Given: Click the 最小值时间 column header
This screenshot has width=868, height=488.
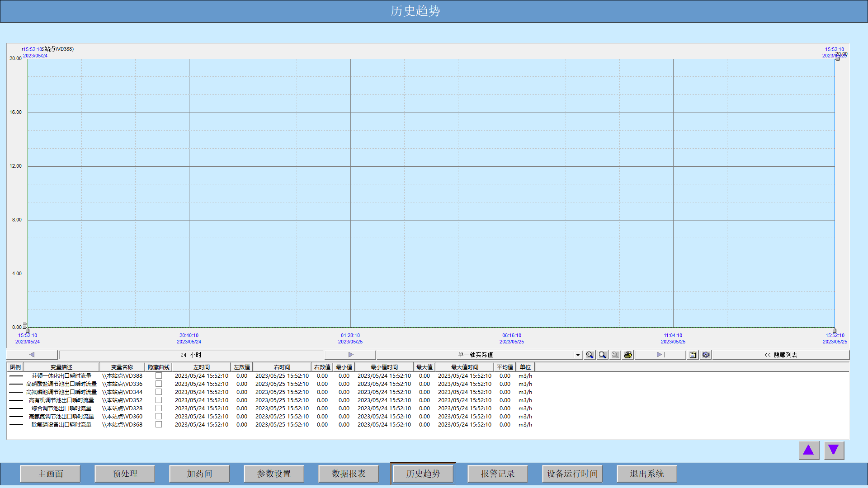Looking at the screenshot, I should [x=384, y=367].
